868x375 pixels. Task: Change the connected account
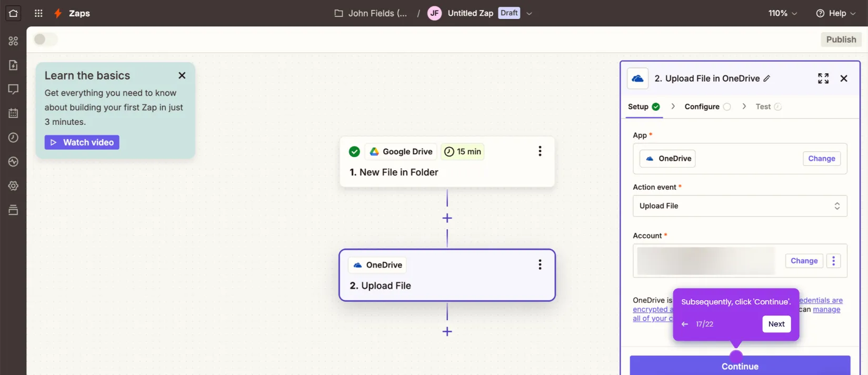click(804, 261)
